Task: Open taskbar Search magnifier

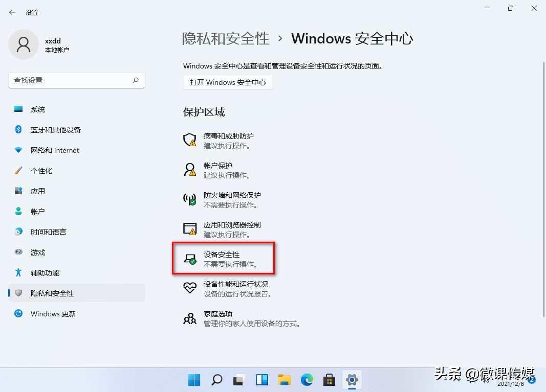Action: (x=216, y=380)
